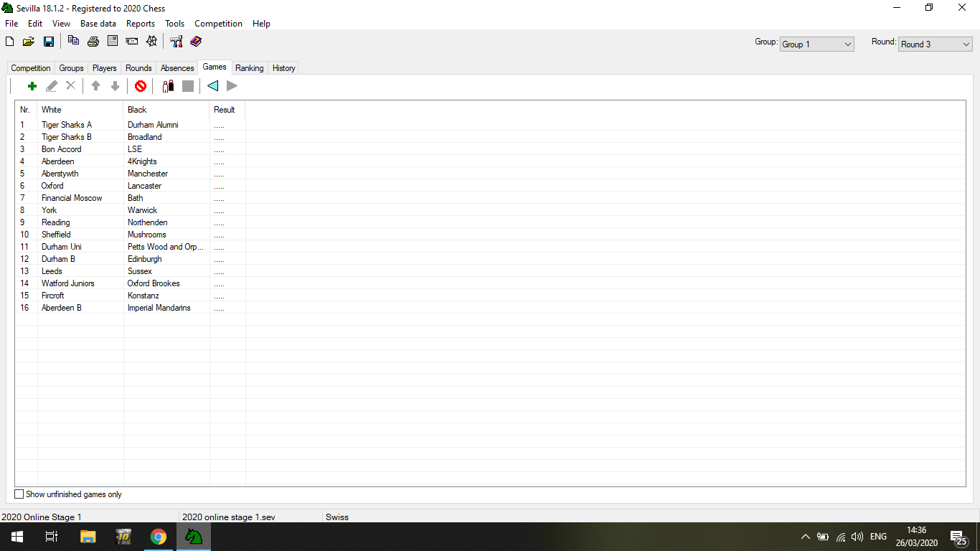
Task: Open Chrome from the taskbar
Action: pyautogui.click(x=159, y=537)
